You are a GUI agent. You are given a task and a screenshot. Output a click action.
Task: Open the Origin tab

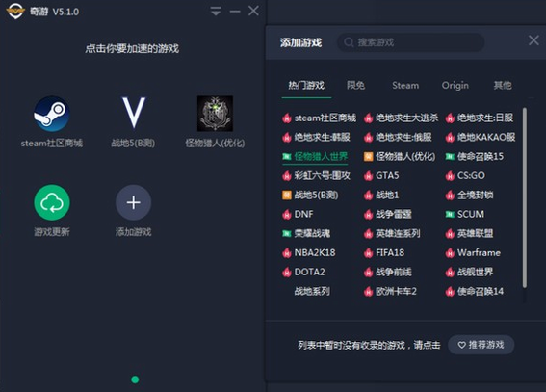click(x=455, y=86)
